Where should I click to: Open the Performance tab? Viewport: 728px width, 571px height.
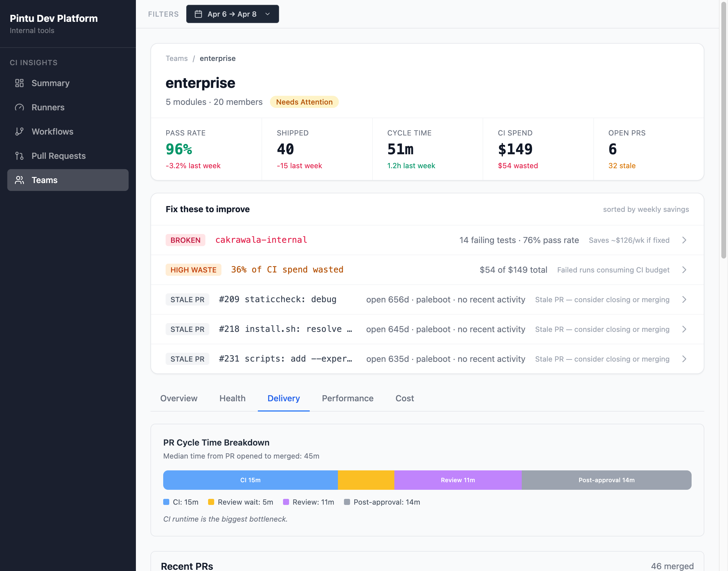(x=347, y=398)
